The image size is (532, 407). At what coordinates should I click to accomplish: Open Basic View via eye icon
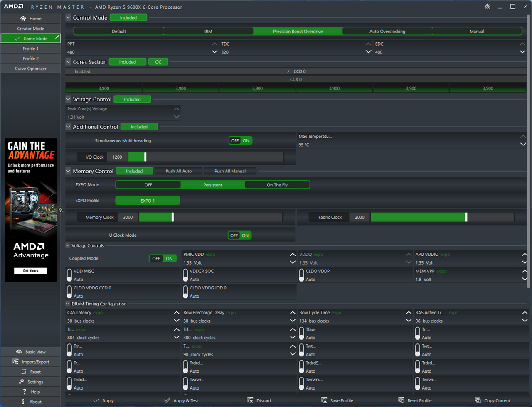19,352
